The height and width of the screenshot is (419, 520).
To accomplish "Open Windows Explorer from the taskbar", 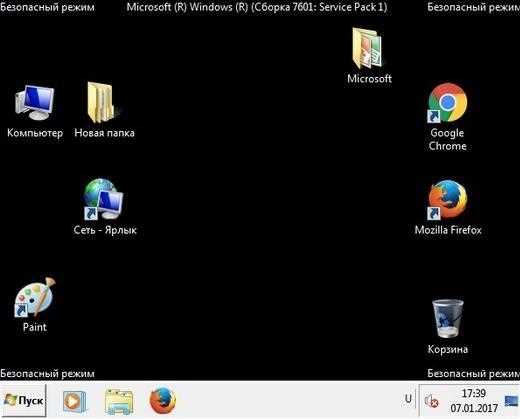I will tap(119, 401).
